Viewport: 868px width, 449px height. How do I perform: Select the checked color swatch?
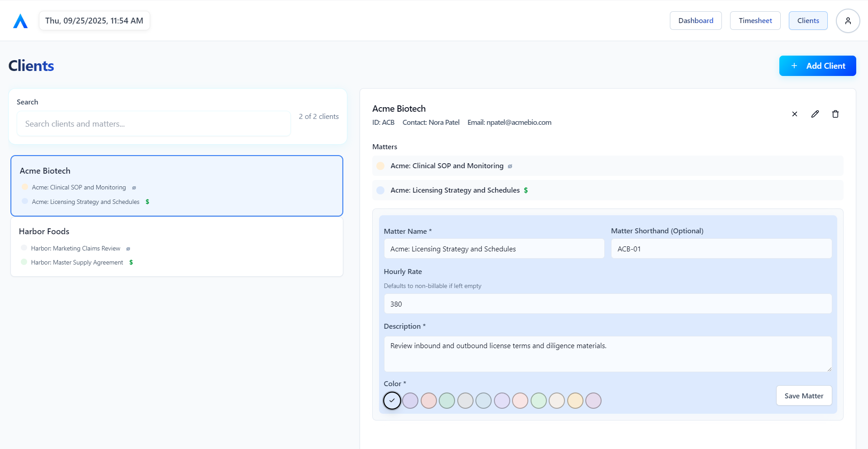click(x=392, y=401)
